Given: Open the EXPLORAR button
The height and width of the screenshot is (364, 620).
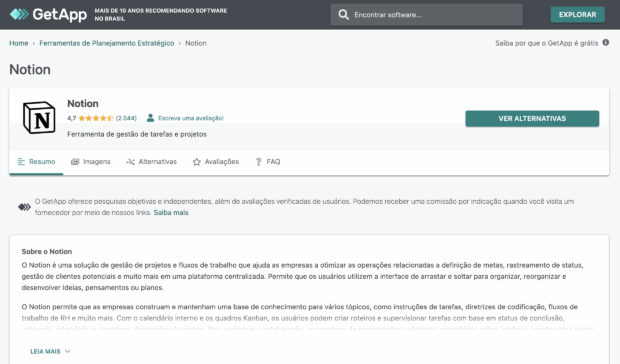Looking at the screenshot, I should tap(577, 15).
